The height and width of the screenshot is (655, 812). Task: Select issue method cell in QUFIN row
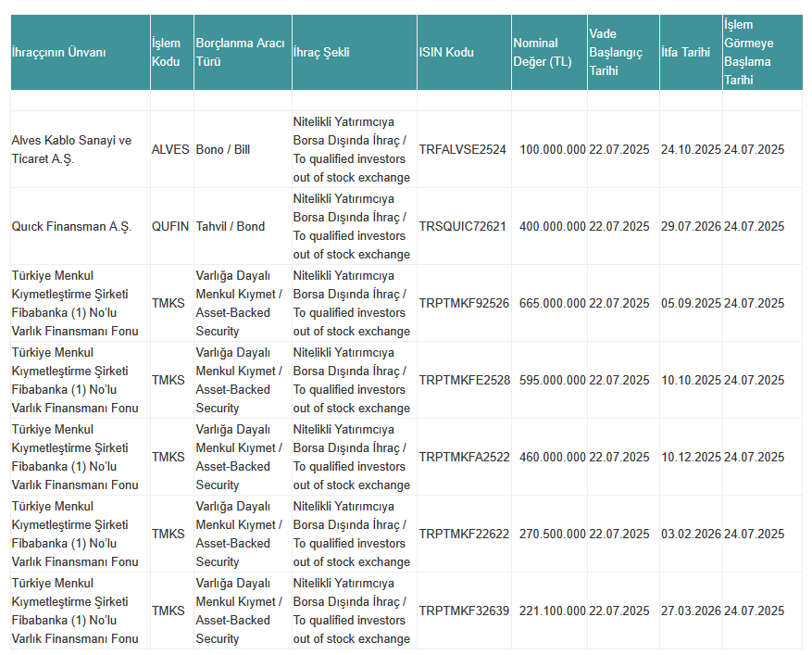355,226
